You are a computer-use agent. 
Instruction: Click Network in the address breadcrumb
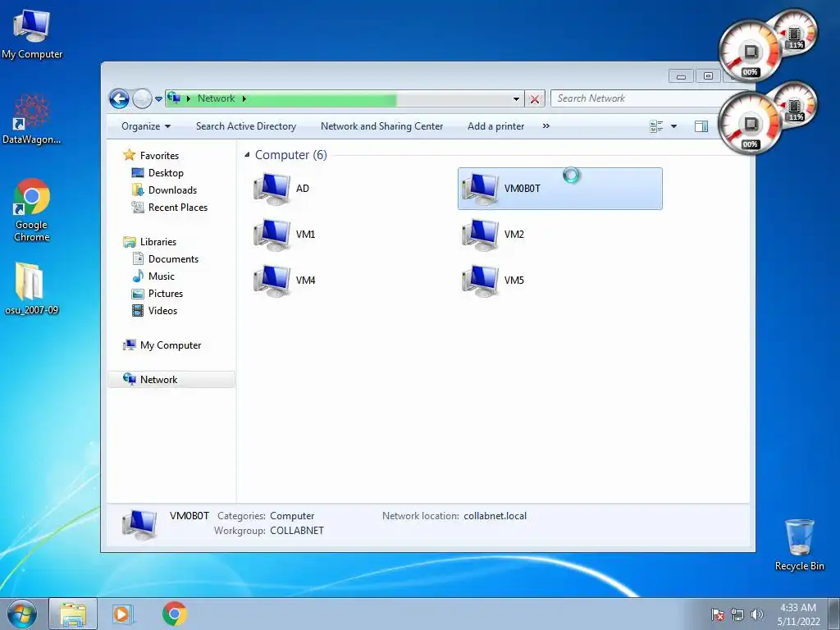(216, 98)
